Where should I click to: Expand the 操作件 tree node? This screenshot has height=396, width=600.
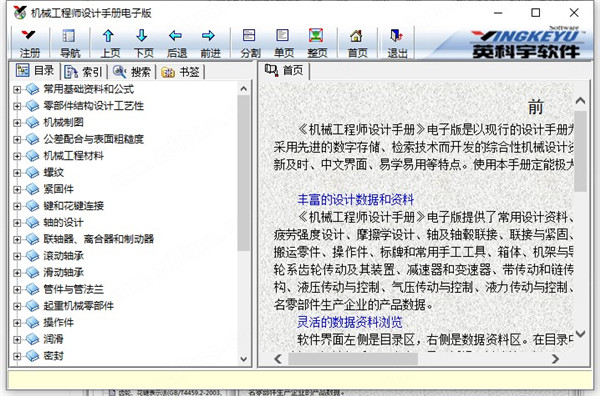click(17, 323)
